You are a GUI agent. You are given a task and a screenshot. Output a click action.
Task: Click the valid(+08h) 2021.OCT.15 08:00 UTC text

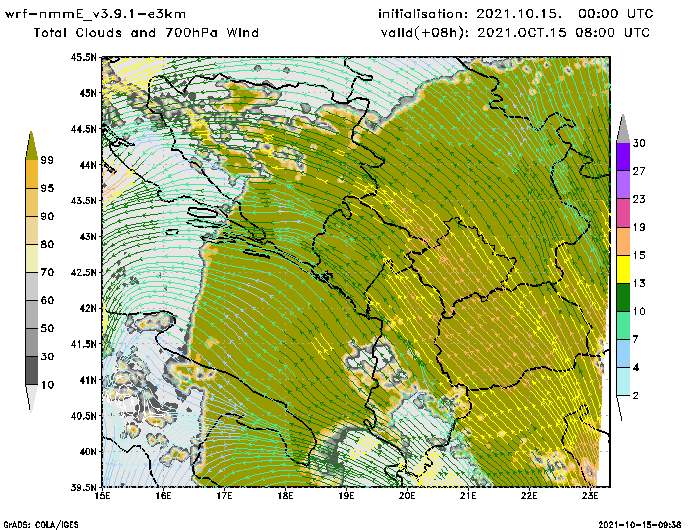click(x=516, y=33)
